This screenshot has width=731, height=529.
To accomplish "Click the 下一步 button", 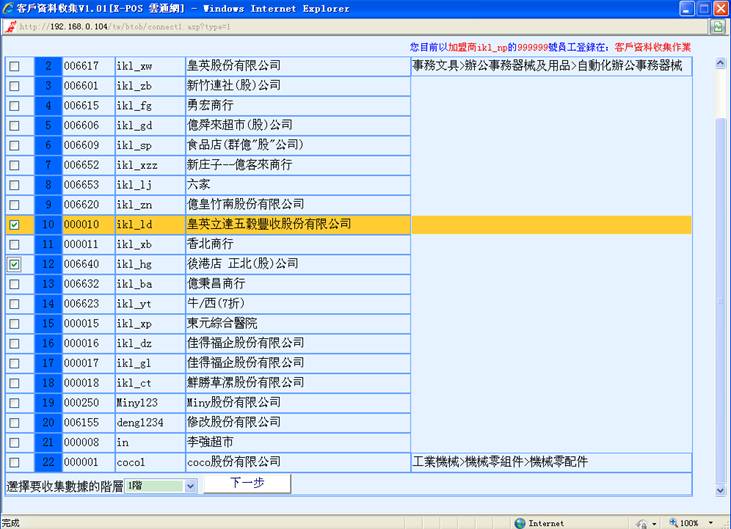I will [x=246, y=484].
